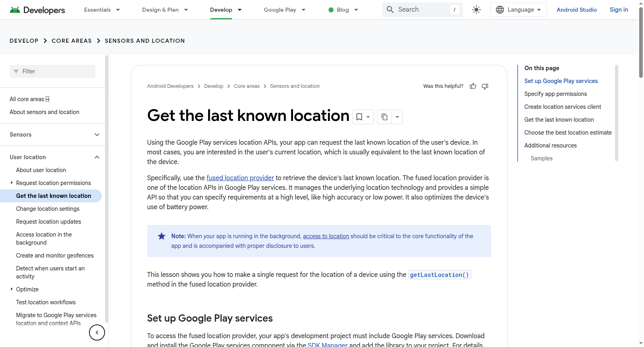Jump to Samples section

click(x=542, y=158)
